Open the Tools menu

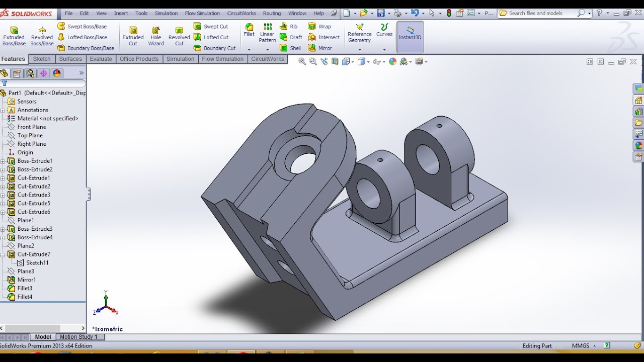pos(141,13)
